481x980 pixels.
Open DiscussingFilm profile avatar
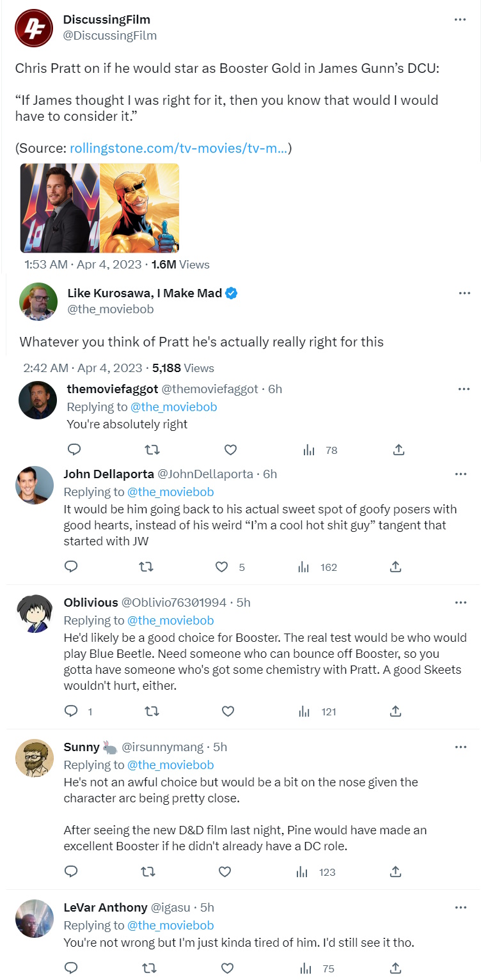(x=34, y=28)
